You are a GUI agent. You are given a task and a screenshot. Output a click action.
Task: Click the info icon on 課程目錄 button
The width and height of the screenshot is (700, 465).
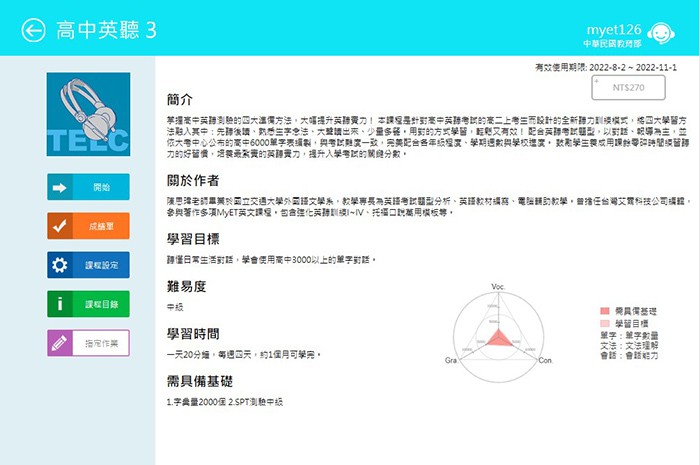(60, 304)
